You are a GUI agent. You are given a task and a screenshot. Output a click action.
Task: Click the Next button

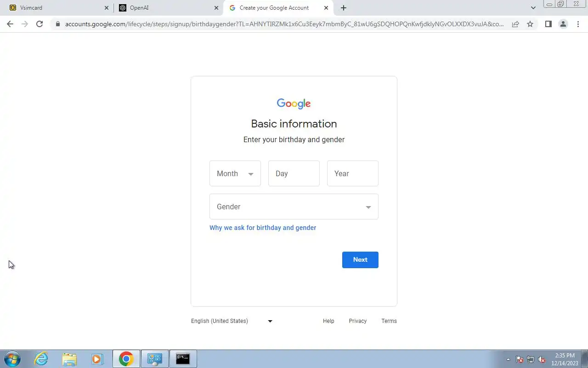(x=360, y=260)
